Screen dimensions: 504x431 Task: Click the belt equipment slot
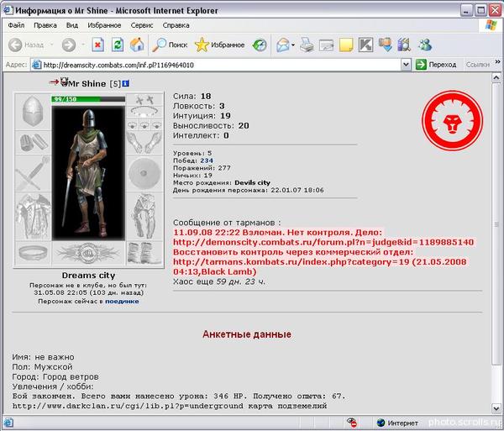33,253
